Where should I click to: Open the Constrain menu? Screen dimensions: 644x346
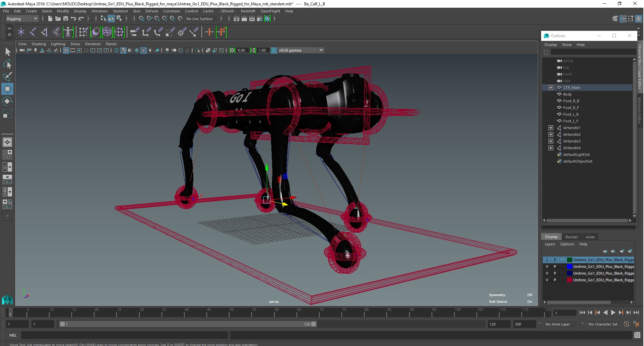171,11
